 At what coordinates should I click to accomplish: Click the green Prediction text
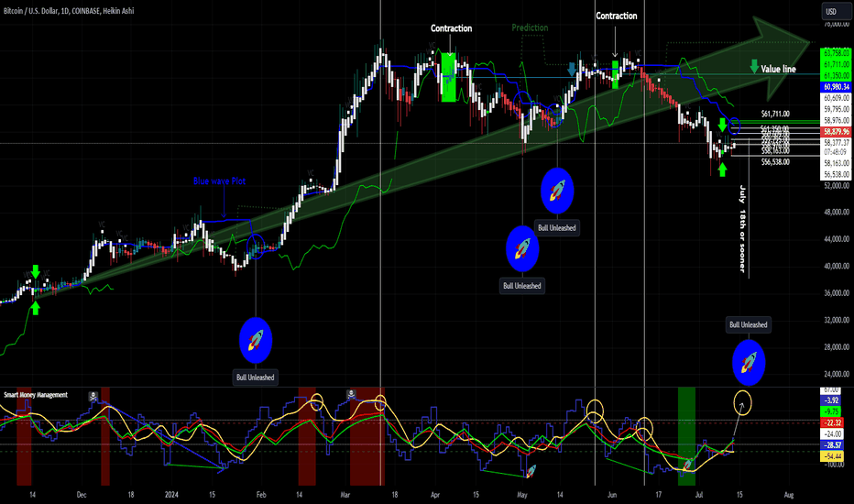[530, 27]
